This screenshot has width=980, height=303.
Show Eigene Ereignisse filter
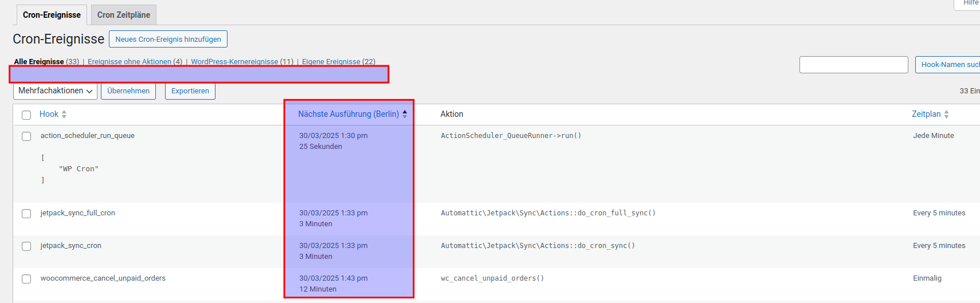tap(331, 61)
